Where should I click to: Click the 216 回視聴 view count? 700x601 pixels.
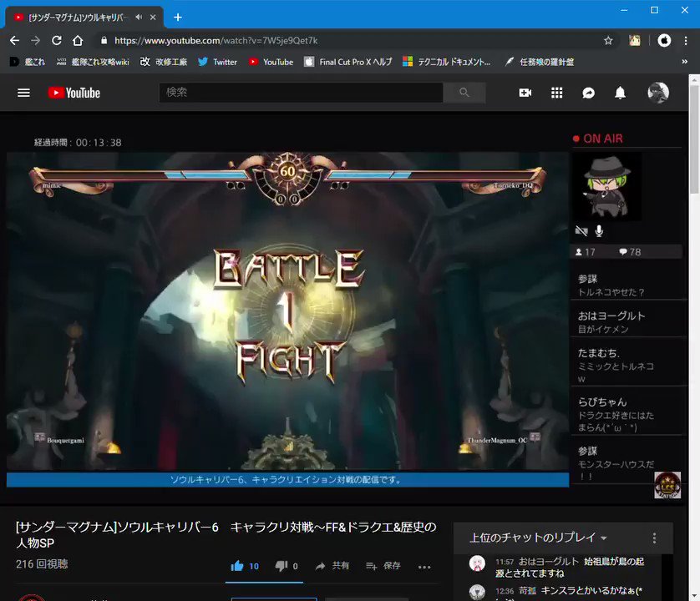[x=42, y=564]
